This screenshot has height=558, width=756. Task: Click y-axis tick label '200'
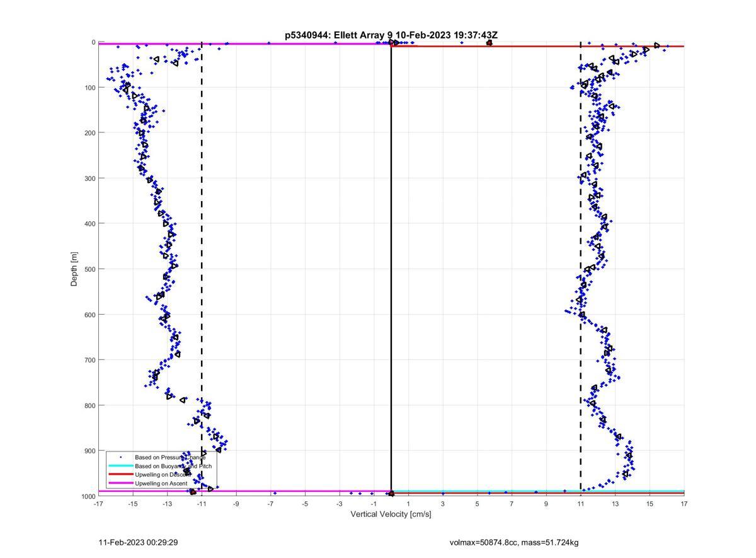coord(90,133)
